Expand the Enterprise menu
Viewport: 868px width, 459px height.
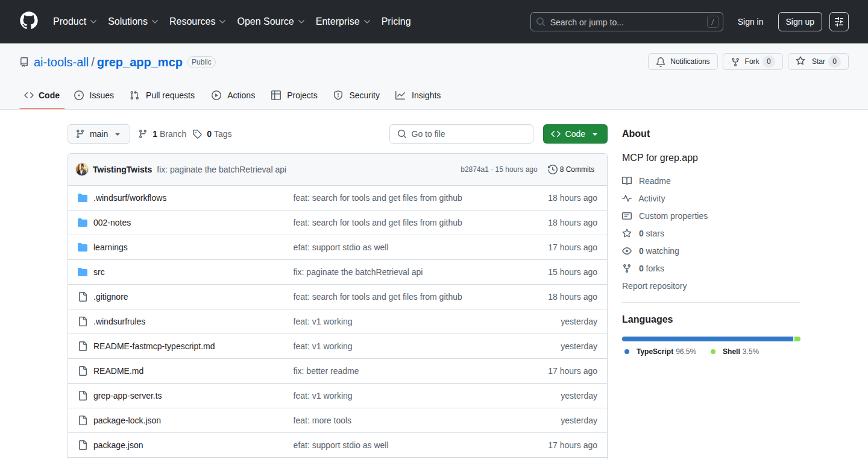pyautogui.click(x=343, y=21)
